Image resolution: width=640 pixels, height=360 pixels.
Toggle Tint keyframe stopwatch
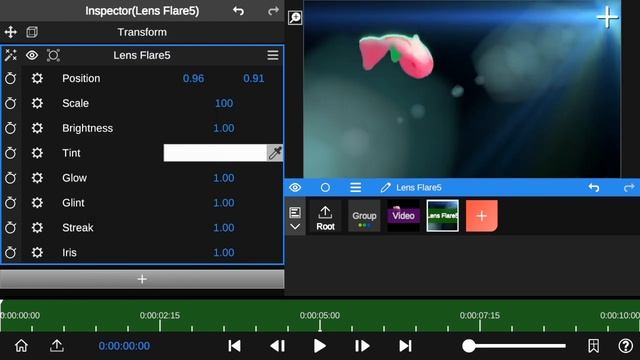tap(11, 153)
